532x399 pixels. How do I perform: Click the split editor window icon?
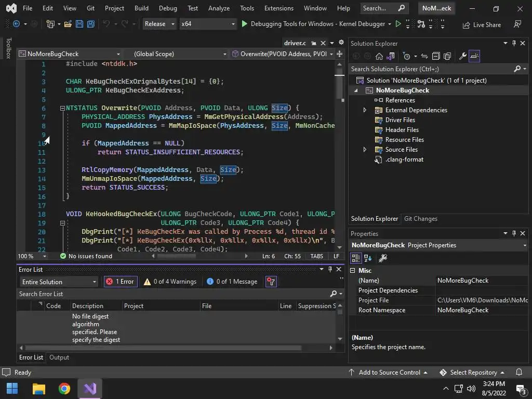339,54
